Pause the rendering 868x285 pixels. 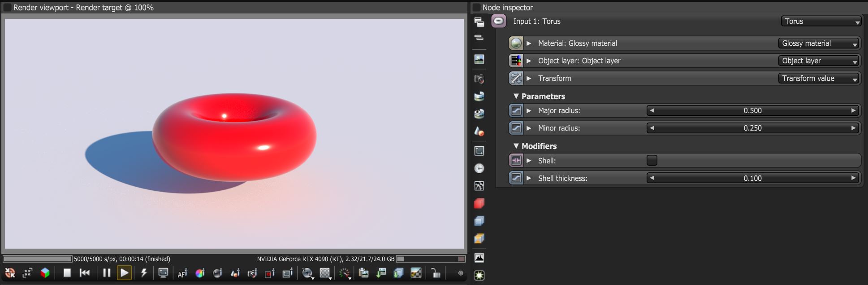(x=107, y=273)
